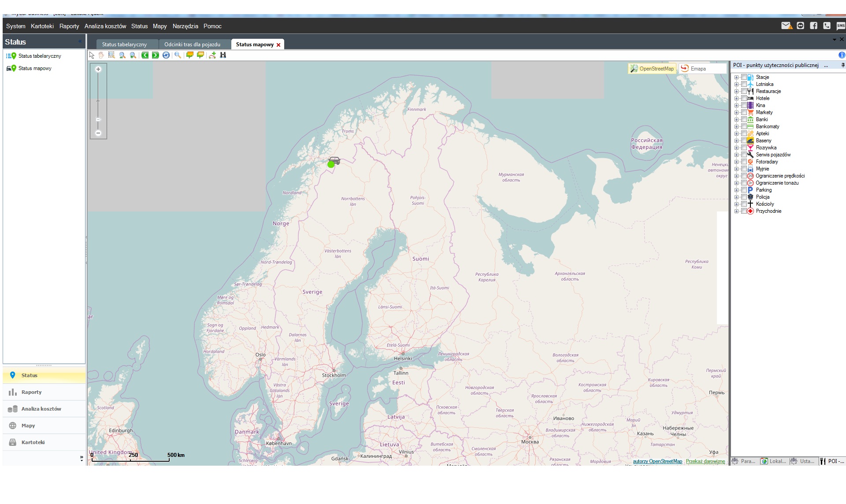Screen dimensions: 846x504
Task: Open the SMS icon in top bar
Action: pyautogui.click(x=841, y=26)
